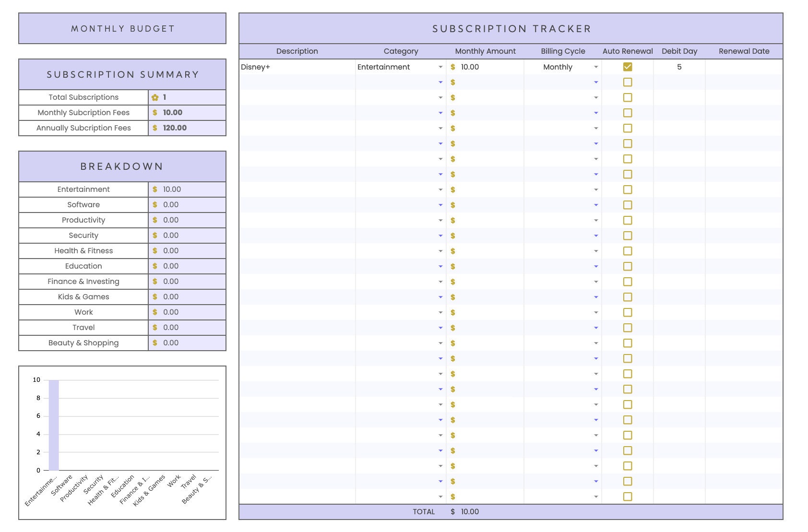Click the dollar icon next to Annually Subcription Fees
The image size is (808, 532).
[x=154, y=128]
